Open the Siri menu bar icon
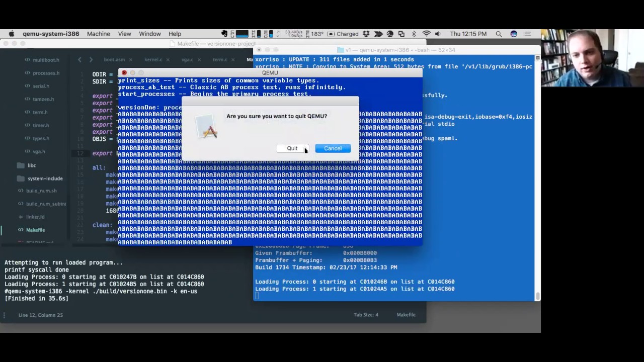Viewport: 644px width, 362px height. [x=514, y=34]
